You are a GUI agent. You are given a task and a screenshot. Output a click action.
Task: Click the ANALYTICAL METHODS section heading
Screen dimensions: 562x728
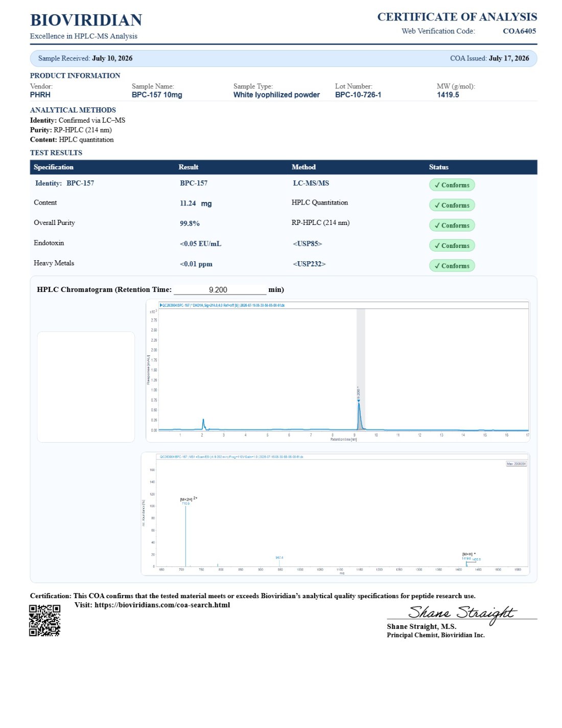click(73, 110)
